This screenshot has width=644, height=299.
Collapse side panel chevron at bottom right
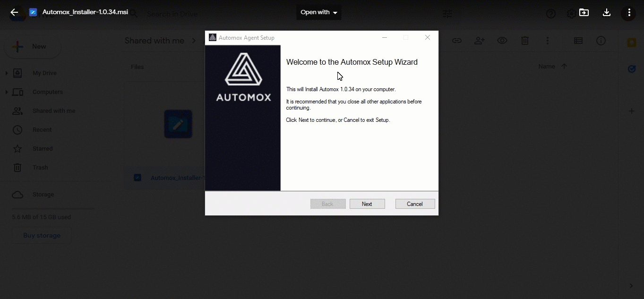tap(631, 286)
